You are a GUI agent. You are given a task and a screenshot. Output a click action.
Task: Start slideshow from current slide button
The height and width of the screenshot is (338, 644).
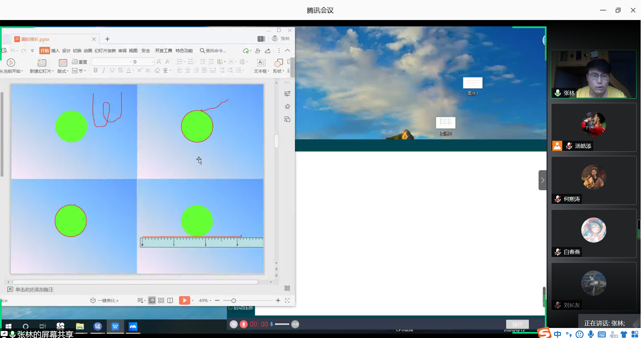pos(11,63)
